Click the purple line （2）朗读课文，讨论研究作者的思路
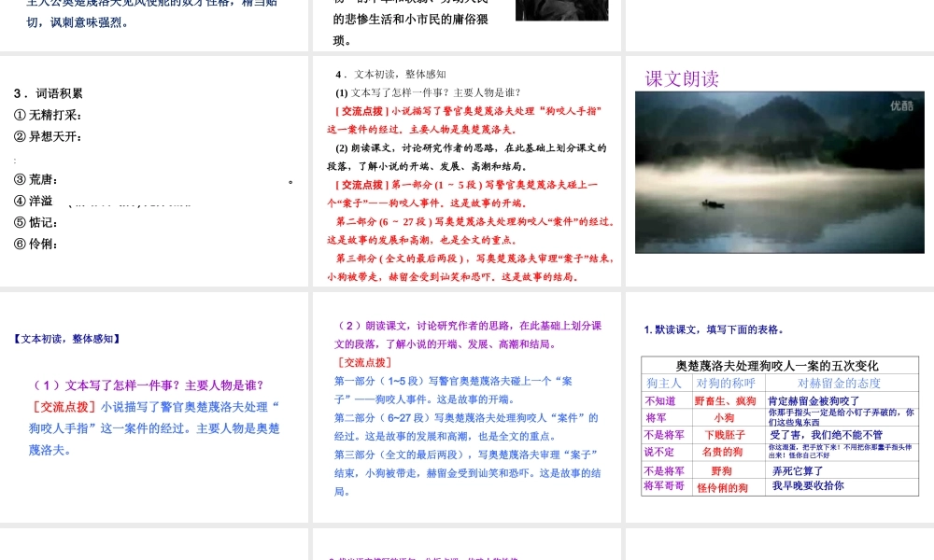The width and height of the screenshot is (934, 560). coord(469,326)
